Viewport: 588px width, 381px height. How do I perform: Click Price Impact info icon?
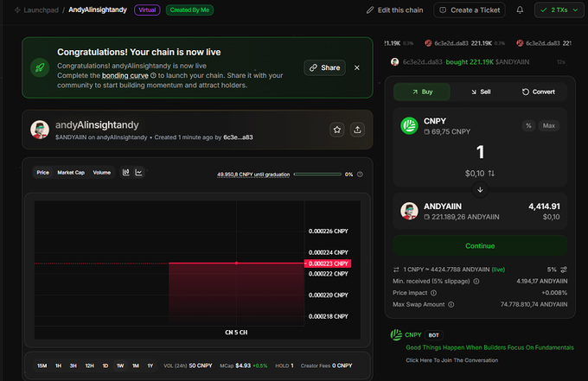(x=433, y=293)
